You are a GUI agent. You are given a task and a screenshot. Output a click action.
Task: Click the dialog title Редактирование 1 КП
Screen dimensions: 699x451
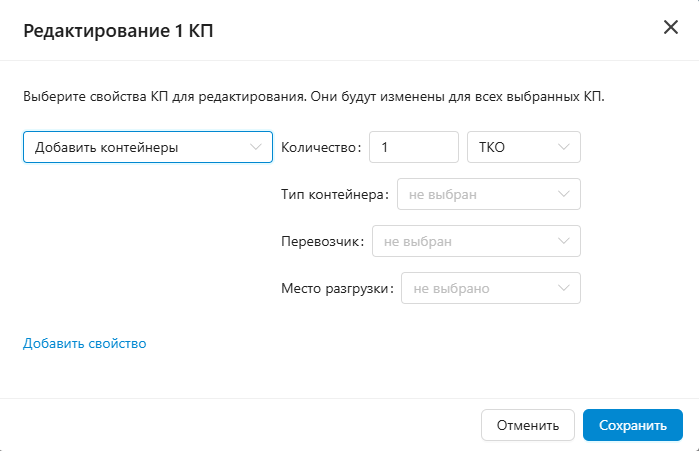pos(118,32)
